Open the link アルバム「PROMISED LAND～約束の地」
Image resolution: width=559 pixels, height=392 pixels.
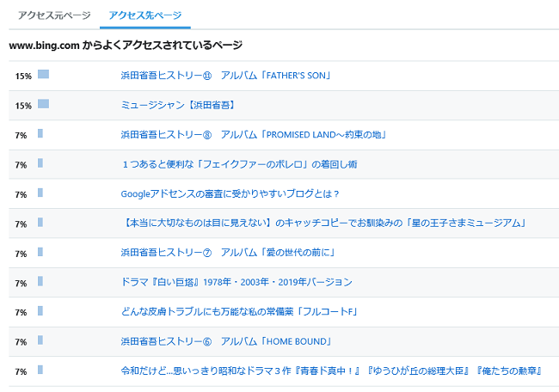point(254,135)
